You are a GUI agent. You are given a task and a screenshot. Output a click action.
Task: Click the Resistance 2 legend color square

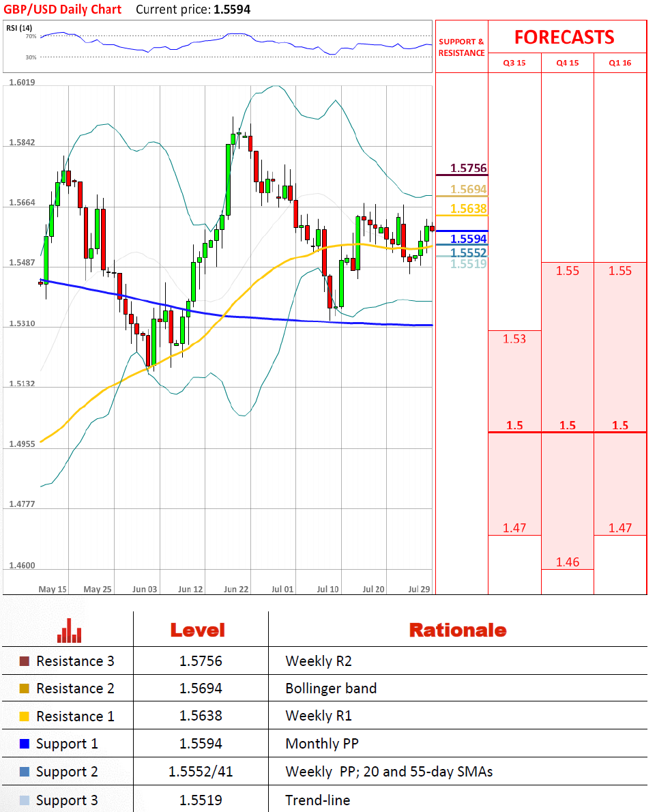pyautogui.click(x=25, y=689)
